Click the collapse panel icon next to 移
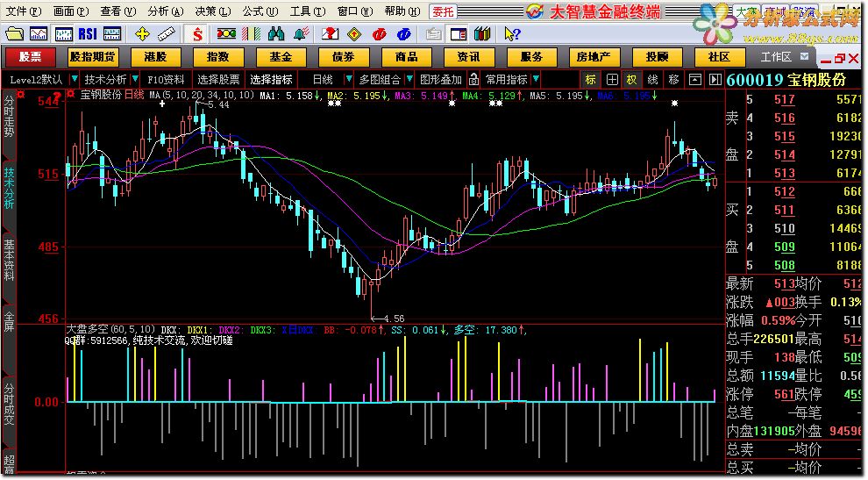The width and height of the screenshot is (868, 480). (694, 80)
